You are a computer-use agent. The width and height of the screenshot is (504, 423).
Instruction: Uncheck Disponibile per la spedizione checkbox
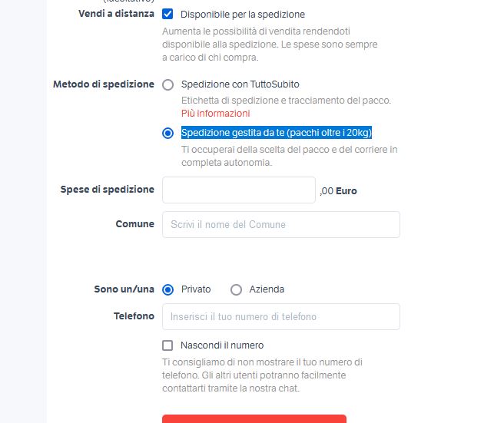point(167,14)
